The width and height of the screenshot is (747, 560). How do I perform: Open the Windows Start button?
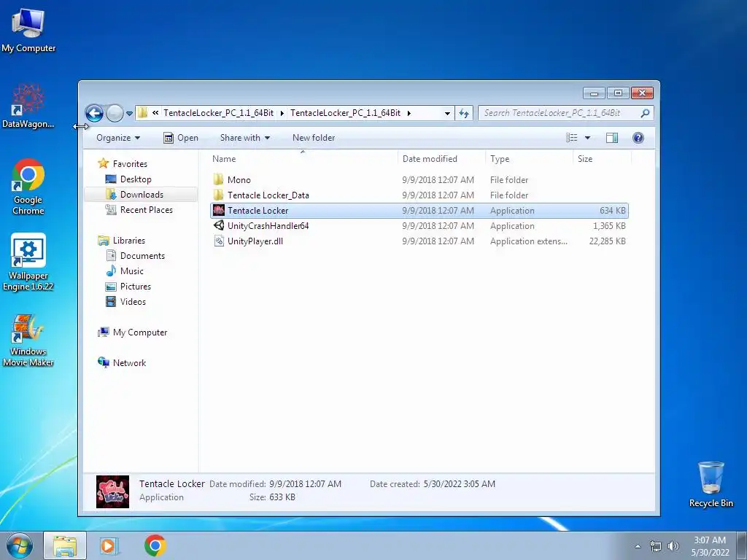[x=20, y=545]
